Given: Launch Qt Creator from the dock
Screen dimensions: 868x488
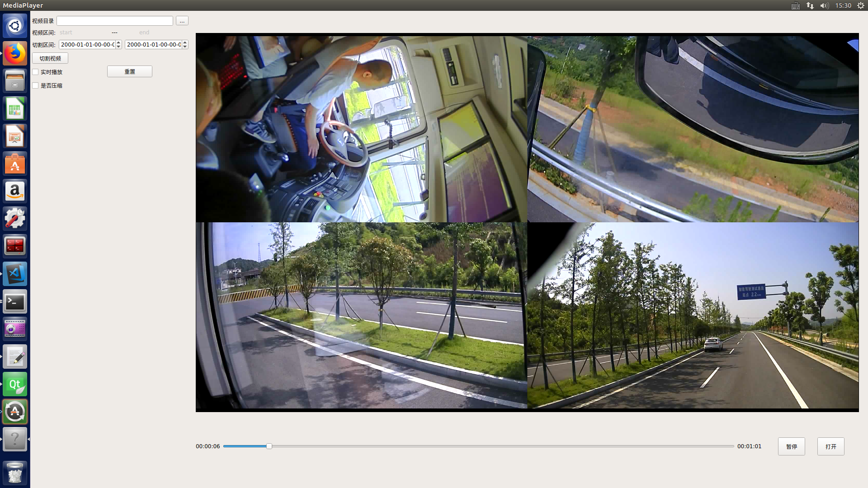Looking at the screenshot, I should 15,385.
